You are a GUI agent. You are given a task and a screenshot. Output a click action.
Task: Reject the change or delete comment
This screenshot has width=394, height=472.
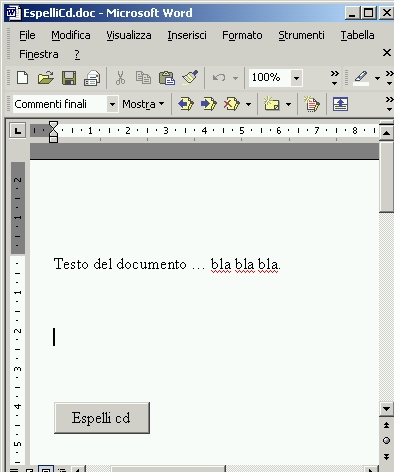pyautogui.click(x=232, y=104)
